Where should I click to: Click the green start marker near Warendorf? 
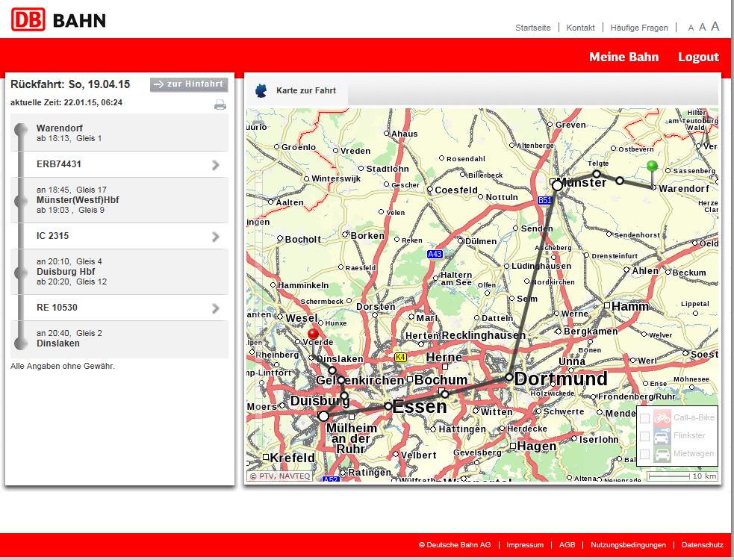(652, 167)
